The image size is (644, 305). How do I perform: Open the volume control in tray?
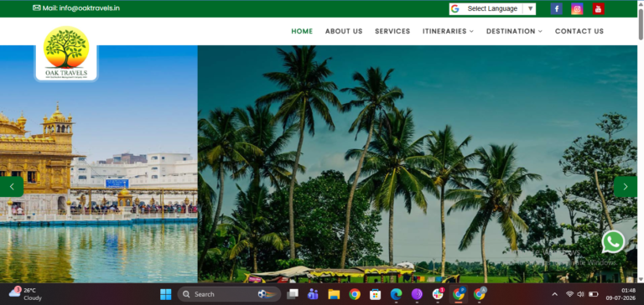point(580,294)
